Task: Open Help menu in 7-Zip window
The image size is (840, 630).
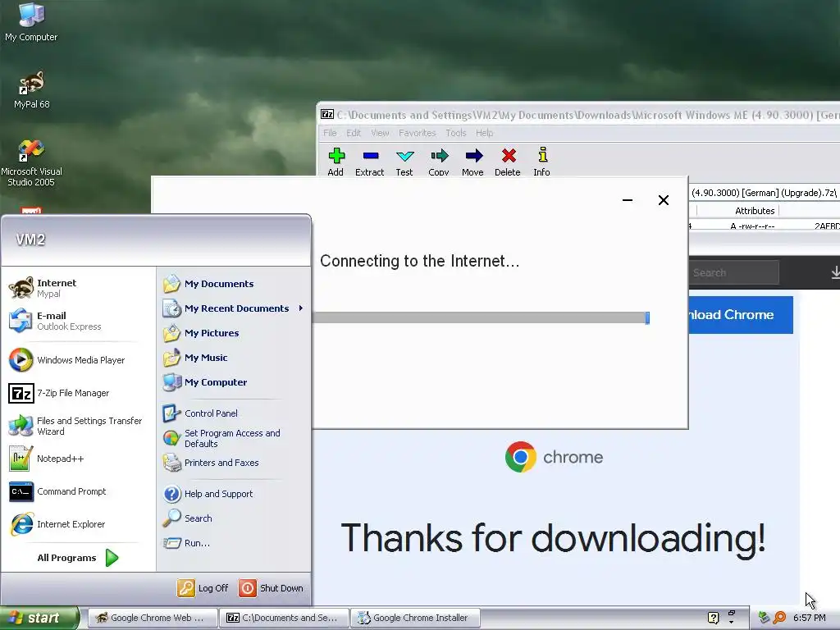Action: (x=484, y=133)
